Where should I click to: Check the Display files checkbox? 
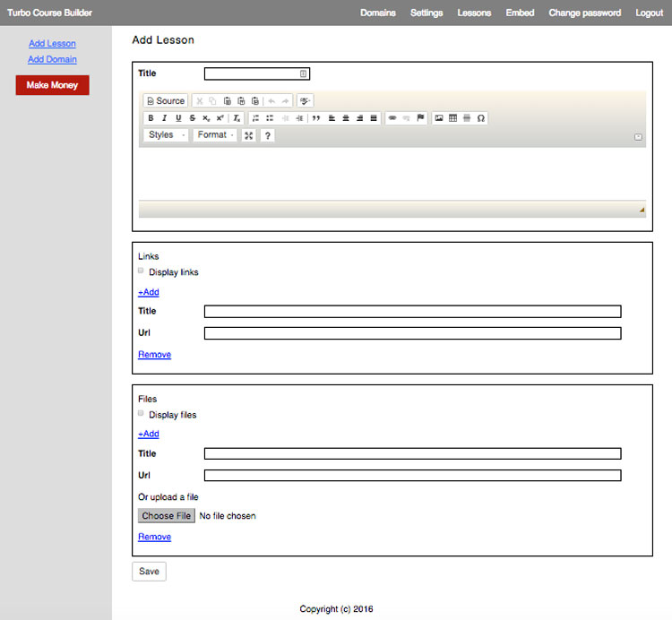[x=141, y=413]
